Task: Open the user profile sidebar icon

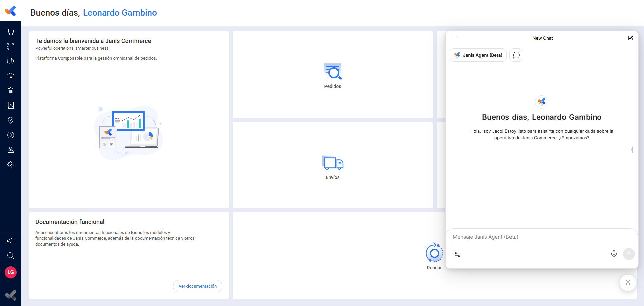Action: point(11,150)
